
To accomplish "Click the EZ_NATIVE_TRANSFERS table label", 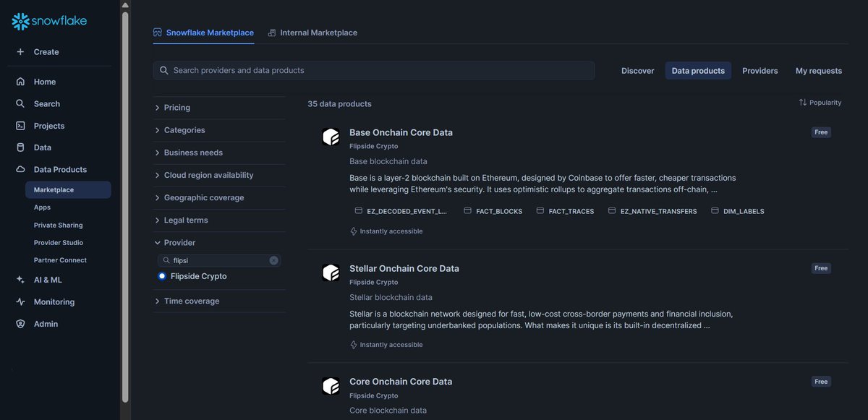I will pos(659,212).
